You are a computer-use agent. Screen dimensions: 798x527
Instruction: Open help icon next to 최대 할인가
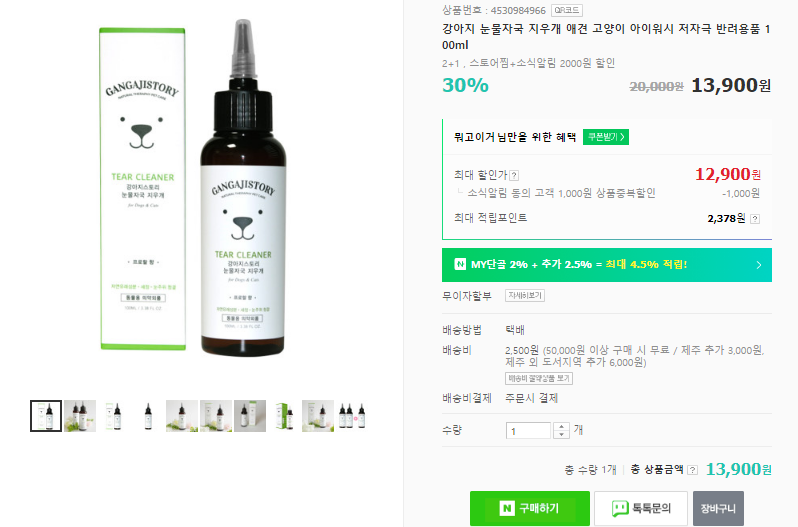click(515, 175)
